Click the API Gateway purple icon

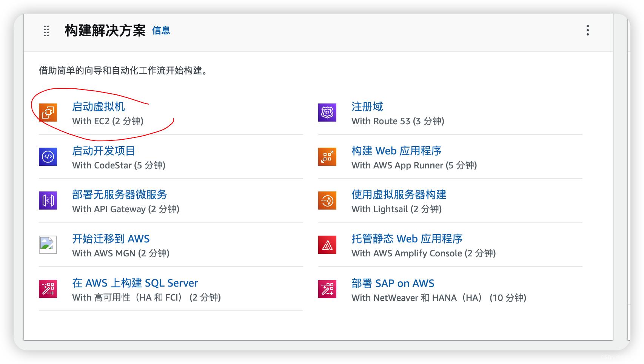48,201
